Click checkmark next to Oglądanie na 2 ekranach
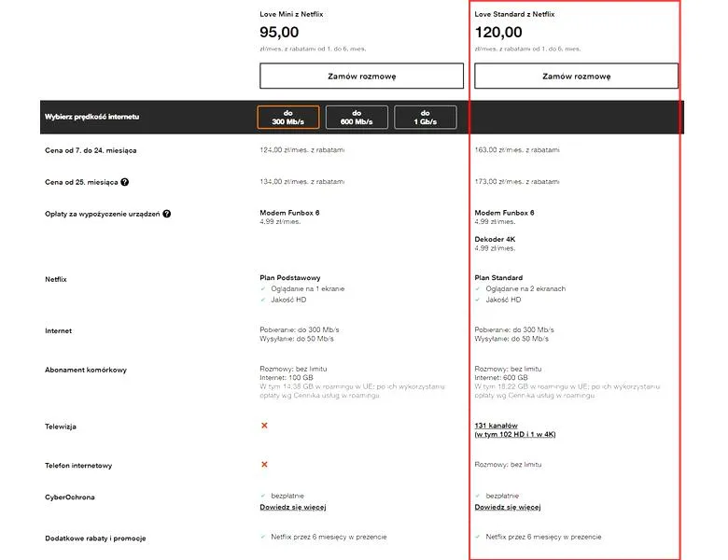This screenshot has height=560, width=728. 478,288
